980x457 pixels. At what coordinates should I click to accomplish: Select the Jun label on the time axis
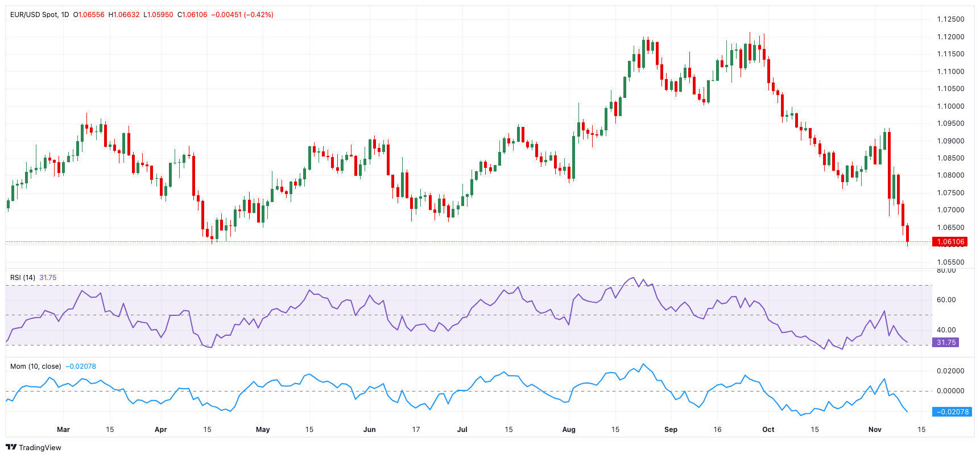(370, 430)
